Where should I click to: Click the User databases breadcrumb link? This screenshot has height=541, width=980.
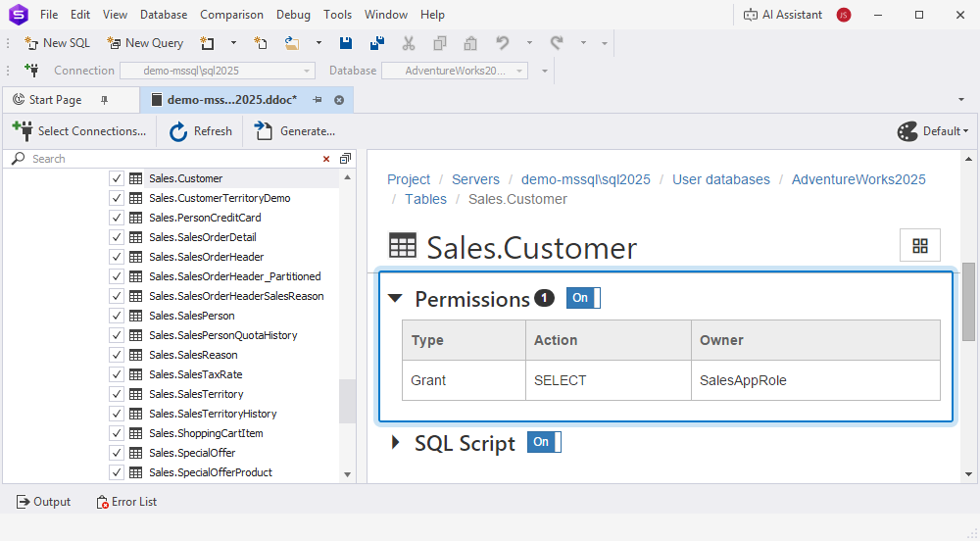[721, 179]
